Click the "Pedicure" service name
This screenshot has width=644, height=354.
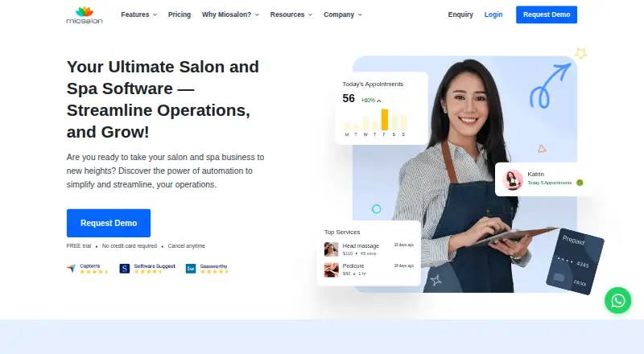353,265
